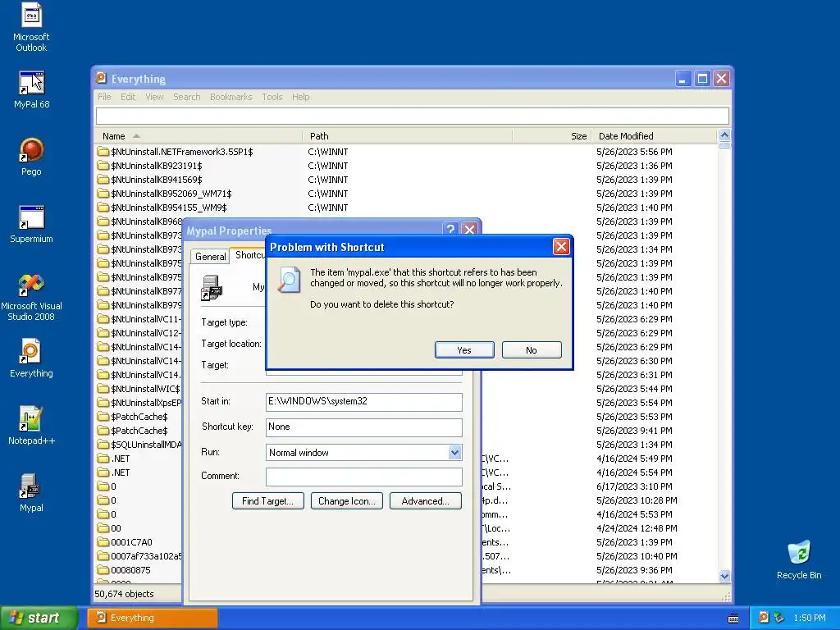Click the folder icon of $NtUninstallKB923191$
Viewport: 840px width, 630px height.
click(103, 166)
